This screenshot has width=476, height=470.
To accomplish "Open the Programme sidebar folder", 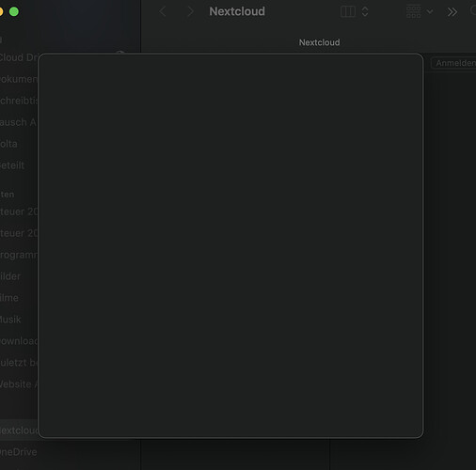I will click(19, 255).
